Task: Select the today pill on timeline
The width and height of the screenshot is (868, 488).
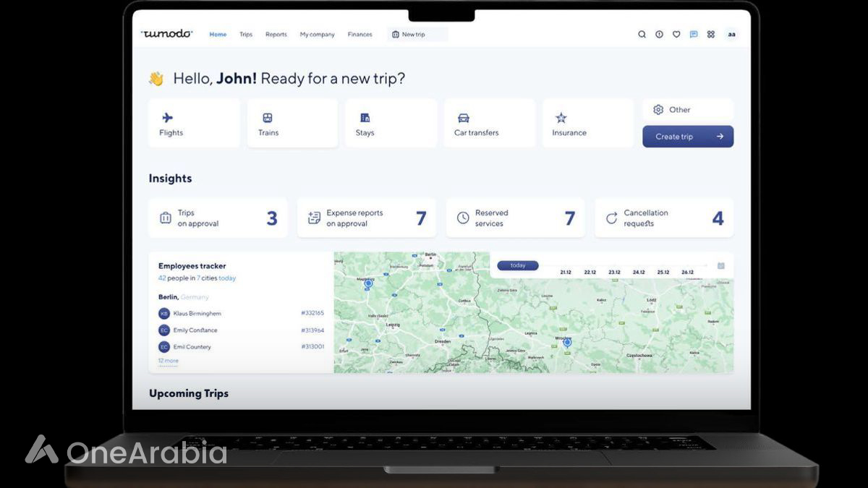Action: 518,265
